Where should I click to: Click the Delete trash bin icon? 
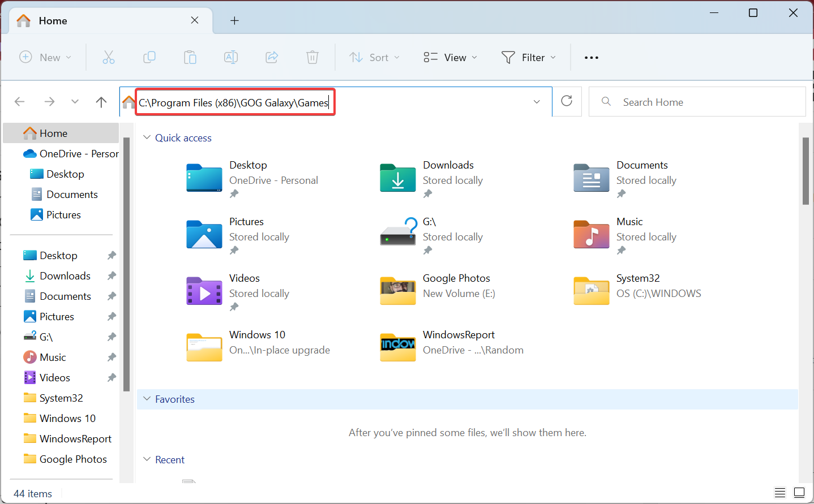(312, 57)
